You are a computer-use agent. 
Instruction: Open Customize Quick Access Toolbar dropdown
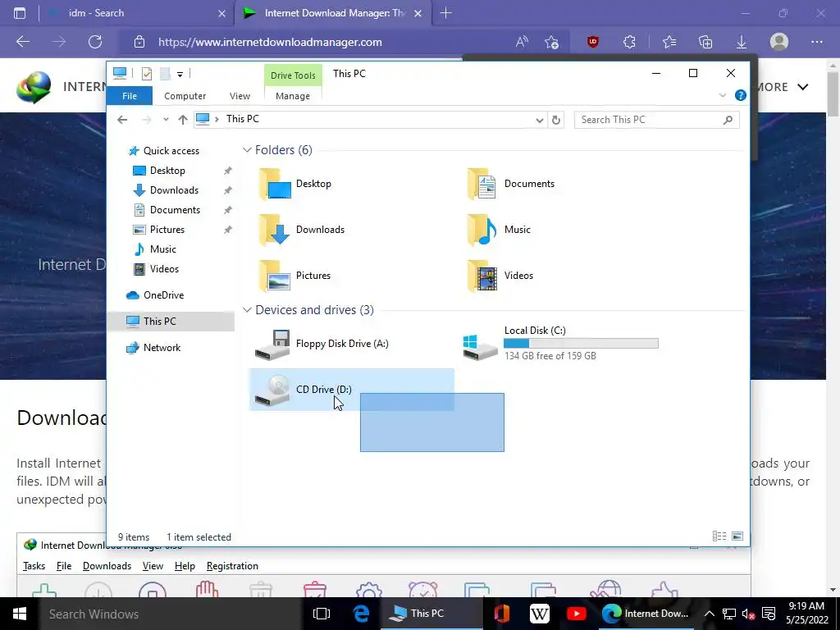coord(180,75)
